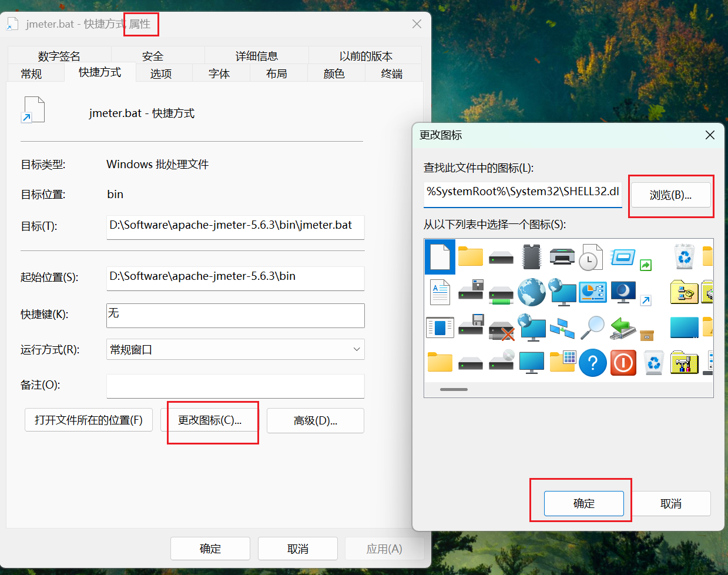Switch to the 数字签名 tab
This screenshot has width=728, height=575.
(59, 56)
